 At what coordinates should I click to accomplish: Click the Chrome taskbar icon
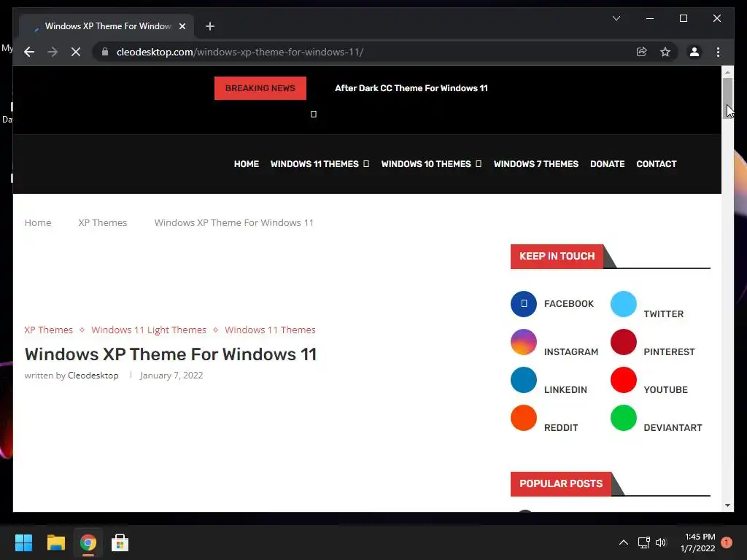[x=88, y=542]
